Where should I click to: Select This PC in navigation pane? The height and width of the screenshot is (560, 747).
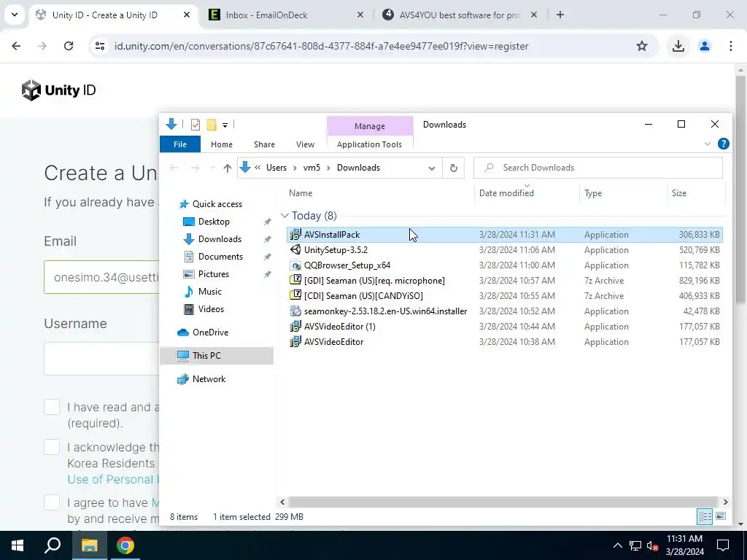(x=217, y=356)
